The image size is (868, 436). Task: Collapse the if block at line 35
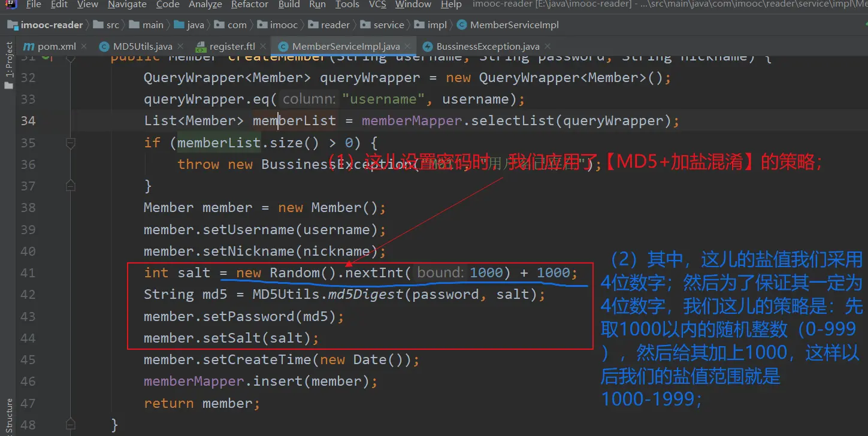[x=71, y=143]
